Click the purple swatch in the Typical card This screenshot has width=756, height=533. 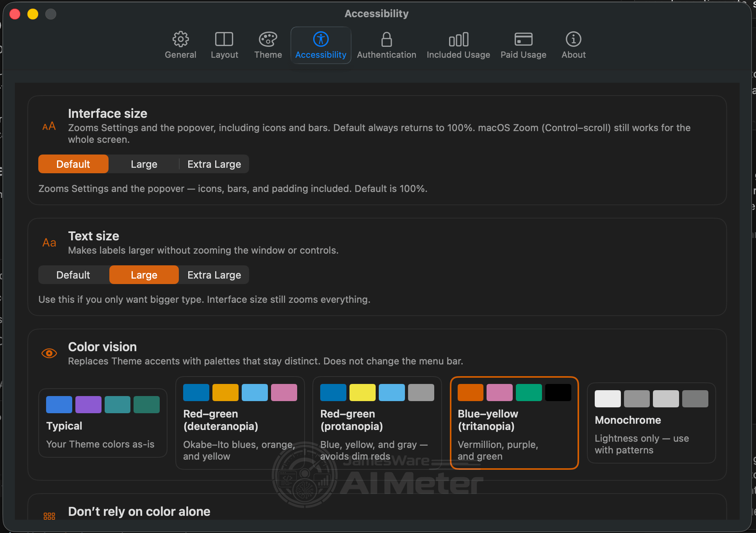point(88,405)
